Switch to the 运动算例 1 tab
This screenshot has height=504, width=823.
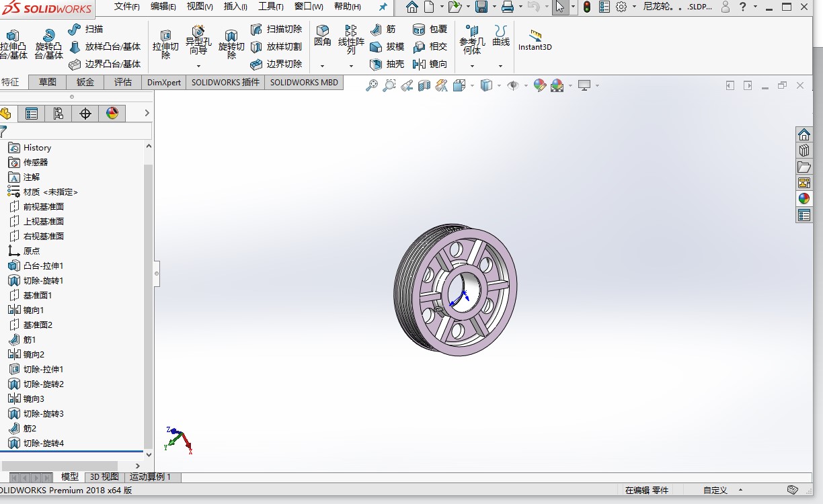click(151, 477)
